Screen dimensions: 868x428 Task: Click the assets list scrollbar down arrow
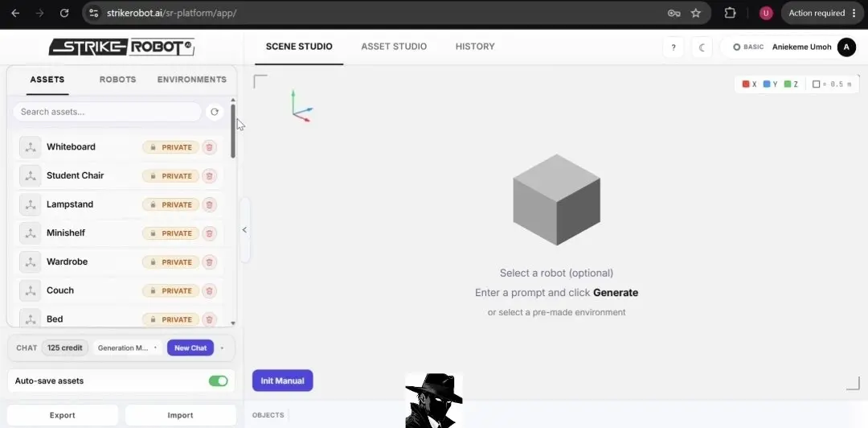pos(233,323)
